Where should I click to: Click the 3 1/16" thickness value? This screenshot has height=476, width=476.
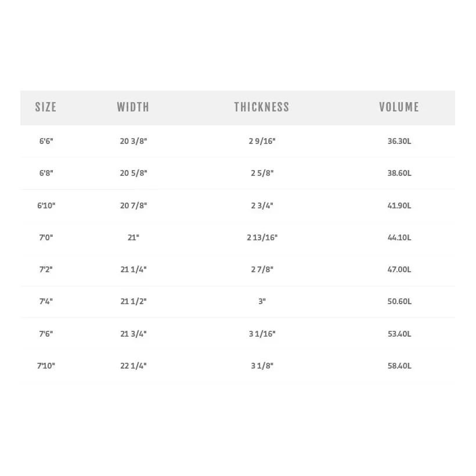coord(262,334)
